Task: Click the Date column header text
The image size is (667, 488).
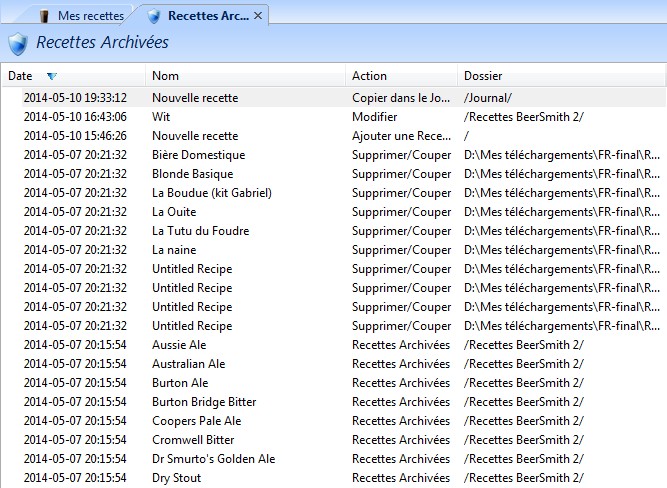Action: point(20,76)
